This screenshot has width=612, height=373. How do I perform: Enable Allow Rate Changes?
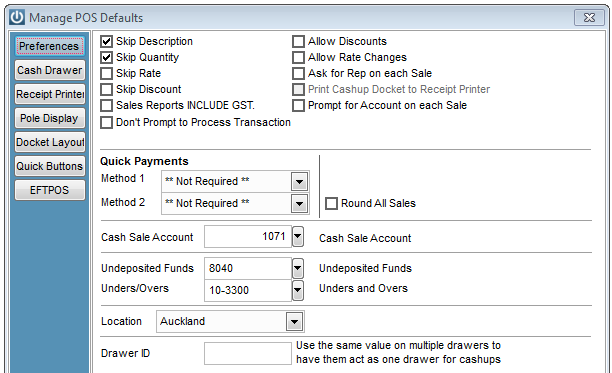[298, 57]
